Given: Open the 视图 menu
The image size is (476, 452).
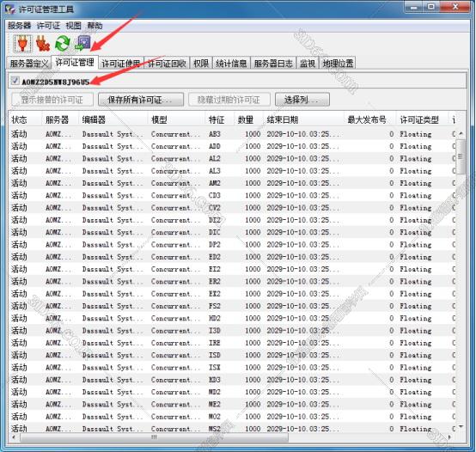Looking at the screenshot, I should 74,26.
